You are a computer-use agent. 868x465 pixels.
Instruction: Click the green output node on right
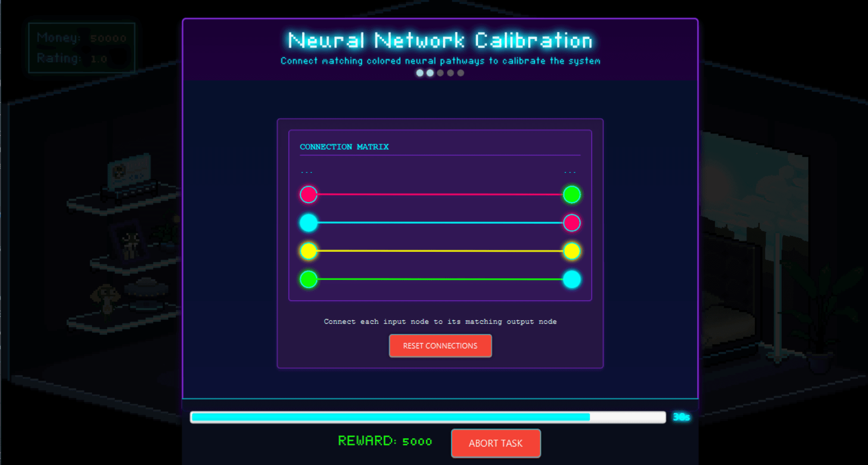point(572,195)
